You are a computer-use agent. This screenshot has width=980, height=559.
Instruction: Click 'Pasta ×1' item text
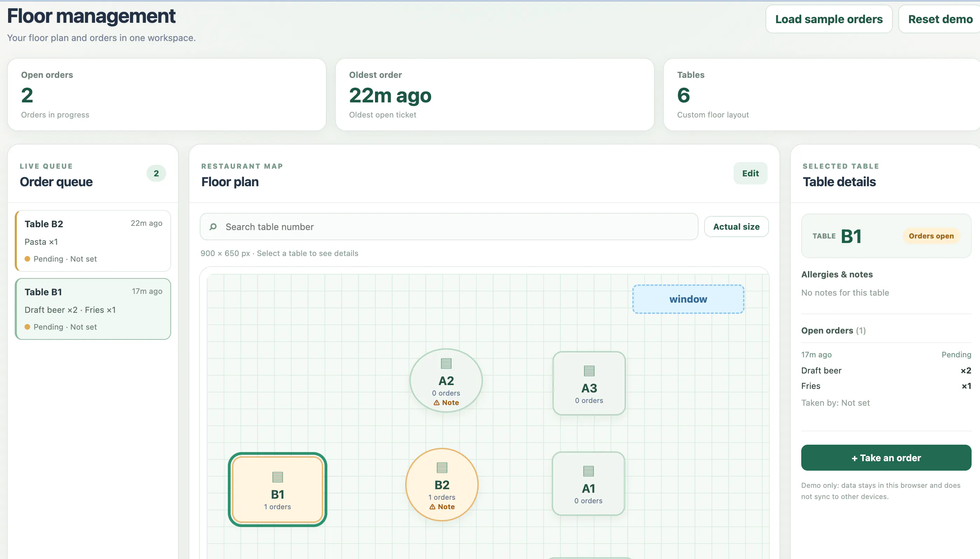click(x=41, y=242)
